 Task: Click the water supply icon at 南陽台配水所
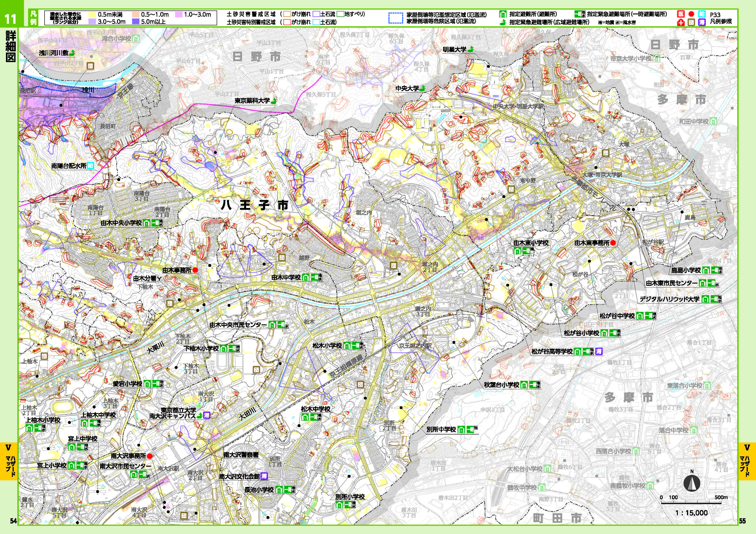(91, 166)
